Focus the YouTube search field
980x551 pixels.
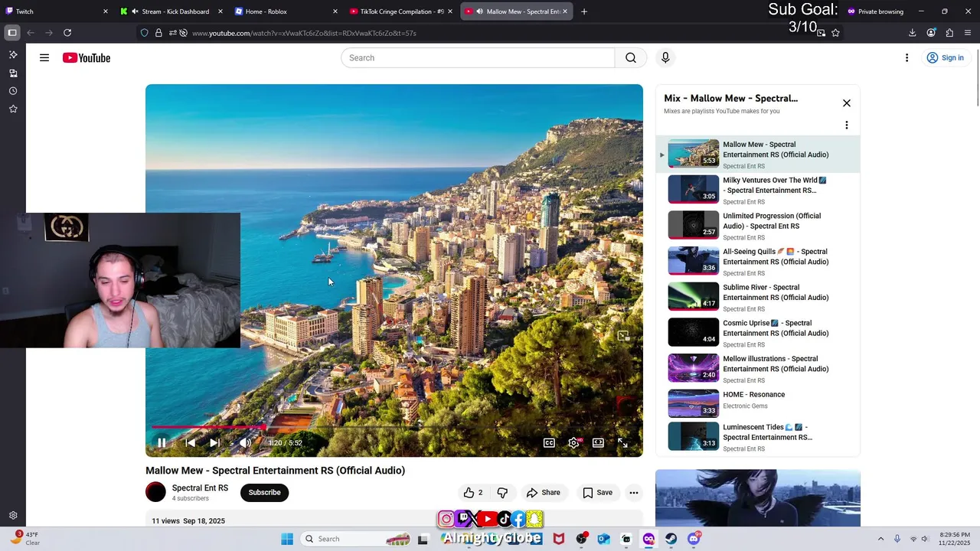[x=478, y=58]
